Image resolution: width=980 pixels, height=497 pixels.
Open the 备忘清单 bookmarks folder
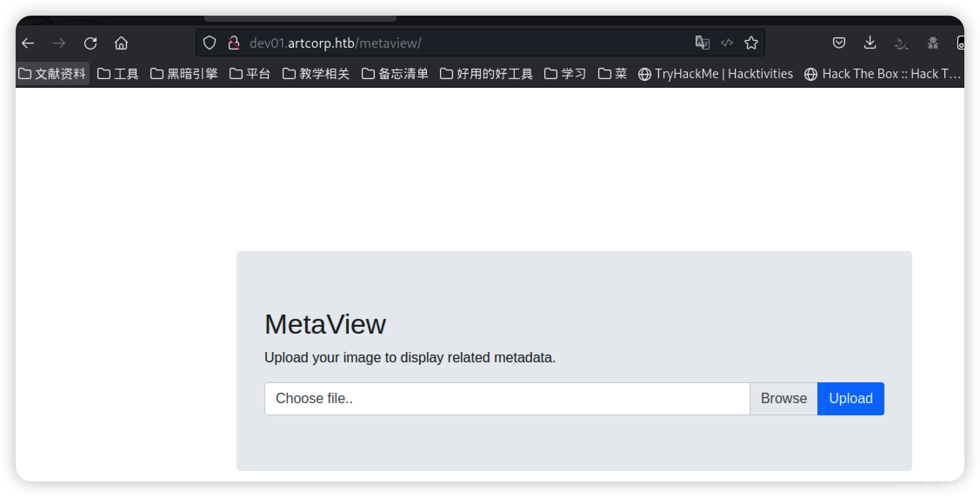tap(395, 73)
